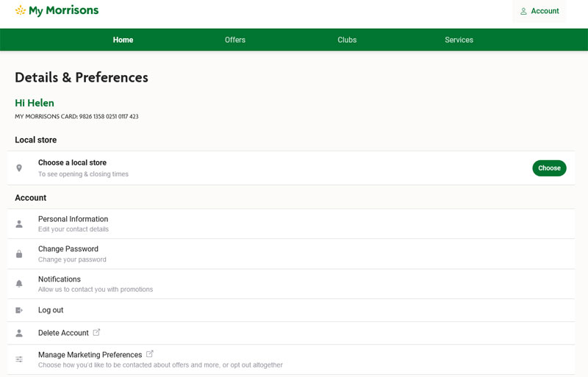
Task: Click 'Edit your contact details' text
Action: (73, 229)
